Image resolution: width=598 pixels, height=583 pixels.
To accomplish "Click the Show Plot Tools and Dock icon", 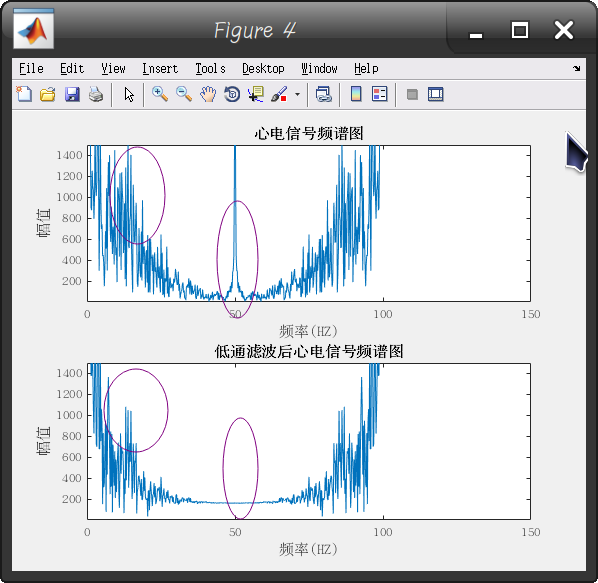I will pos(436,94).
